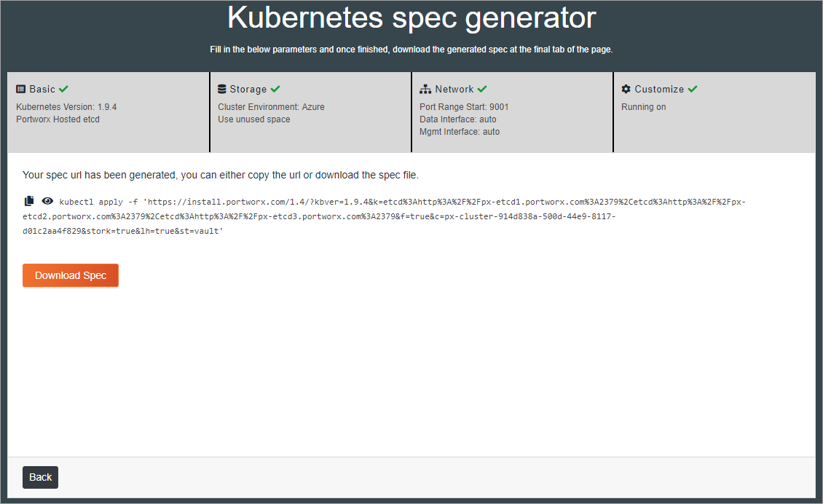Click the 'Data Interface: auto' text

[x=457, y=119]
